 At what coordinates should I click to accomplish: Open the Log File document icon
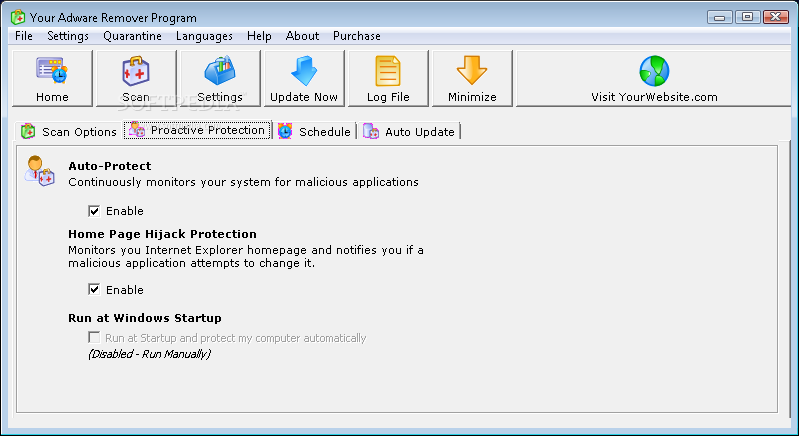[388, 71]
